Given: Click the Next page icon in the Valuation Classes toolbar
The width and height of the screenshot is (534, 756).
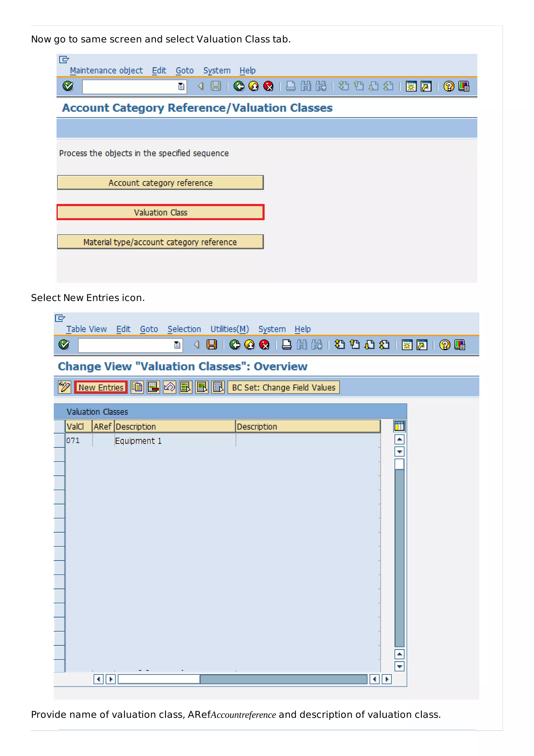Looking at the screenshot, I should [369, 345].
